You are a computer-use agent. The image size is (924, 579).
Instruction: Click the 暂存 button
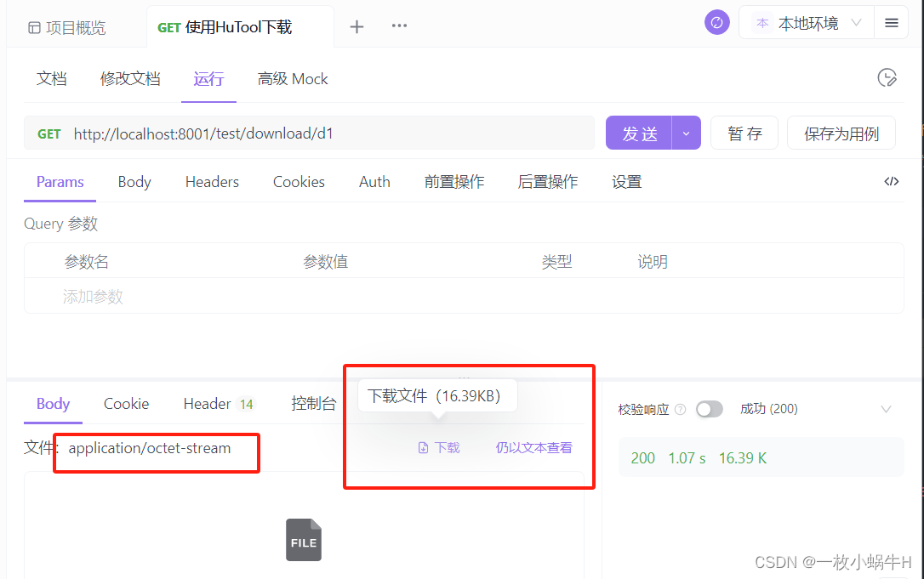[744, 133]
